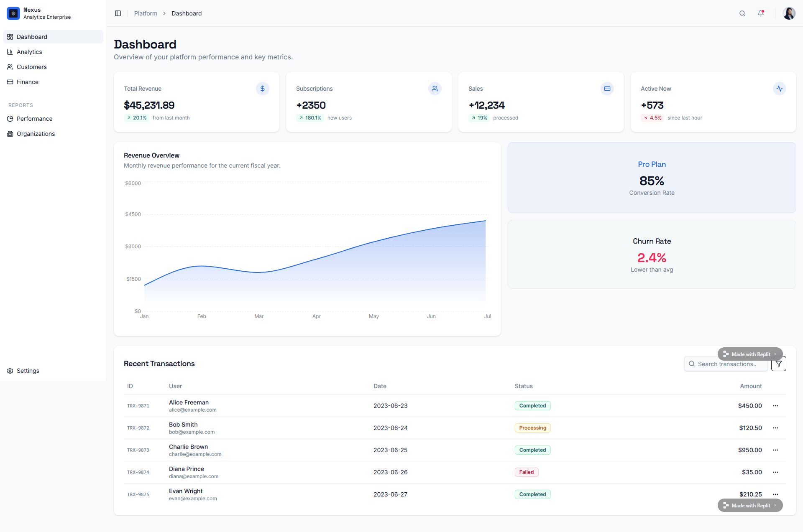Click the Subscriptions users icon
803x532 pixels.
point(435,89)
